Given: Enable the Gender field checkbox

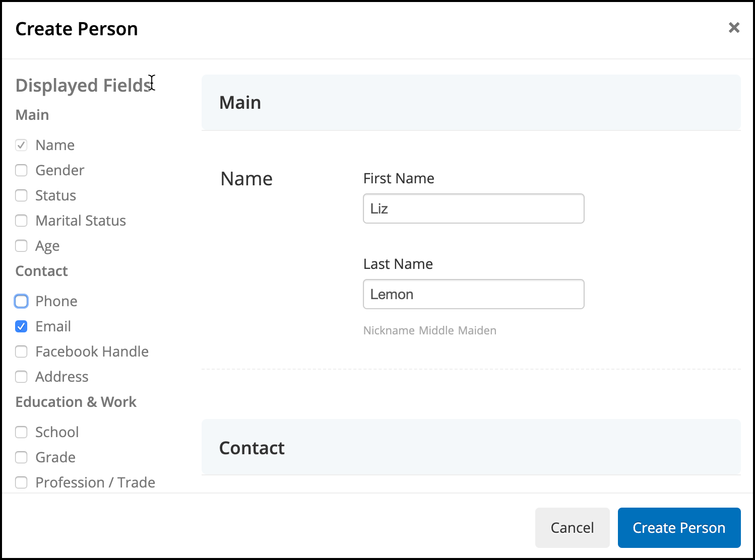Looking at the screenshot, I should click(21, 170).
